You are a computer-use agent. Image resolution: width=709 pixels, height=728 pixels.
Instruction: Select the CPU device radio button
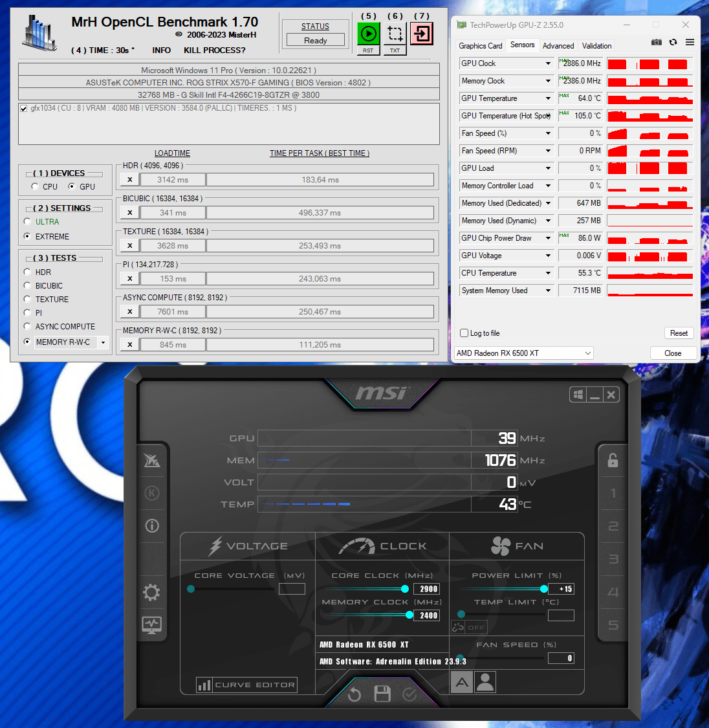point(35,186)
